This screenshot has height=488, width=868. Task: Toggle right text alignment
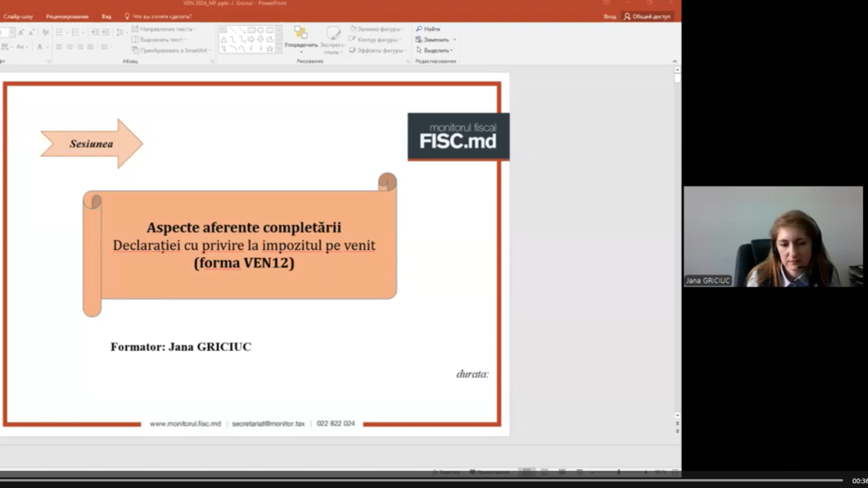click(x=80, y=47)
